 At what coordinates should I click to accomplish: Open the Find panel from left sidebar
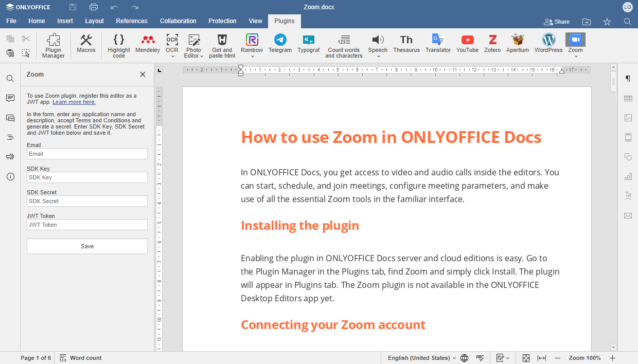pos(10,79)
